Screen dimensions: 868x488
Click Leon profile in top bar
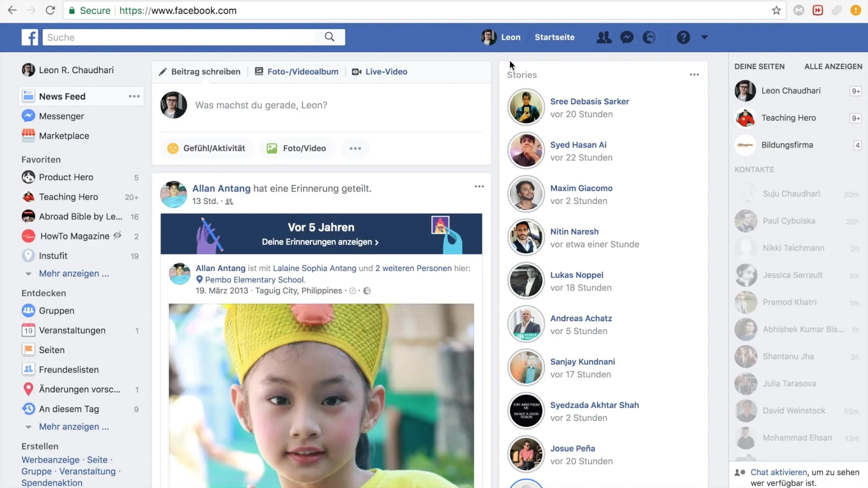point(501,37)
